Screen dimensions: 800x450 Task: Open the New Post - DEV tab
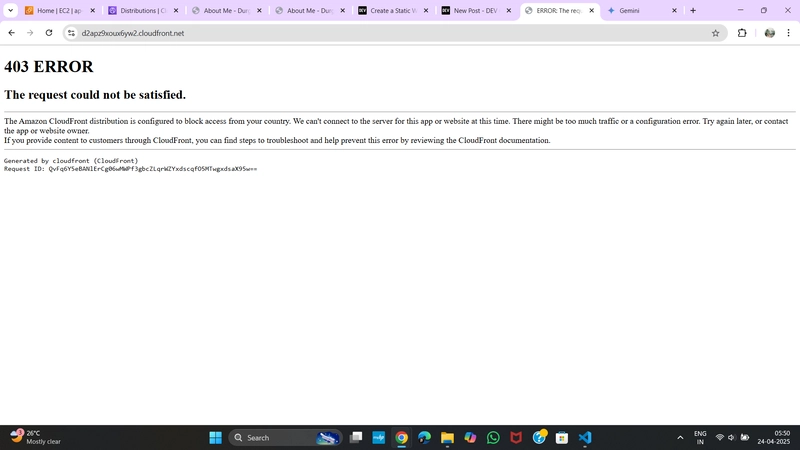[x=476, y=10]
